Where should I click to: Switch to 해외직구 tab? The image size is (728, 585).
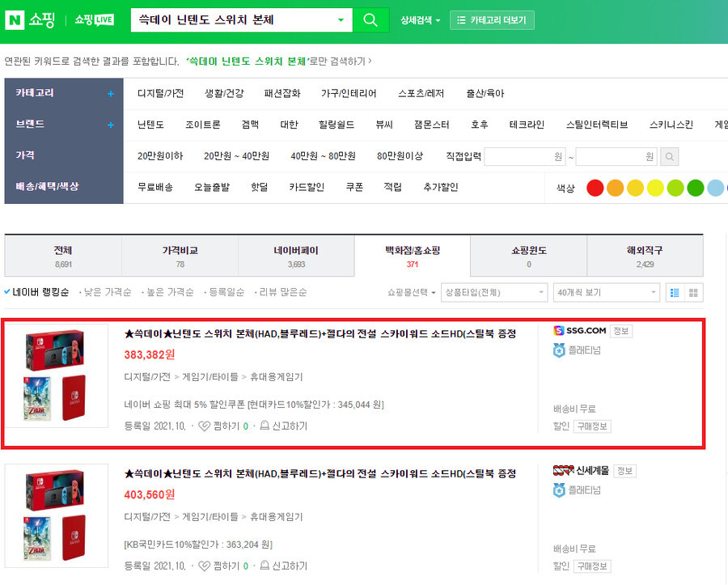coord(645,256)
